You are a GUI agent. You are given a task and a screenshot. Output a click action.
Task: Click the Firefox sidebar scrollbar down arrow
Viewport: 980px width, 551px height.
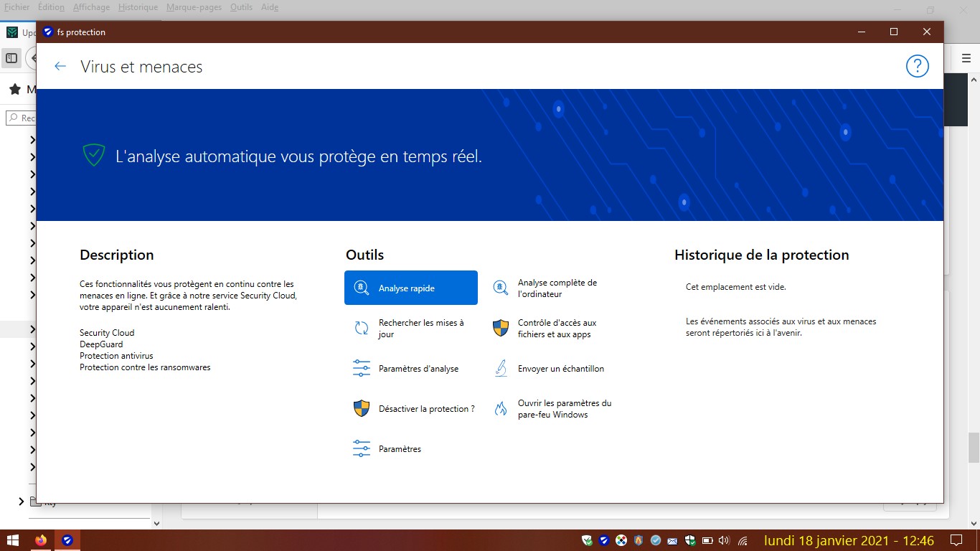[158, 524]
